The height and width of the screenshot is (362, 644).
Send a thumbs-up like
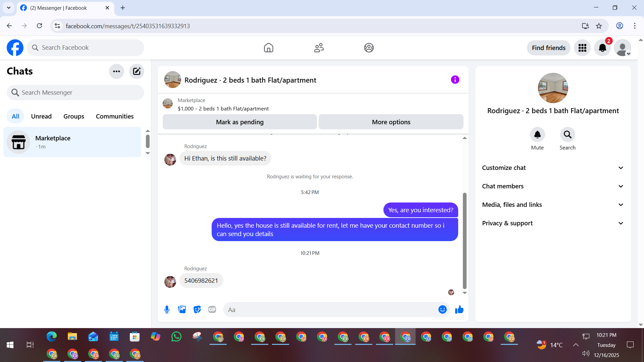pos(459,310)
